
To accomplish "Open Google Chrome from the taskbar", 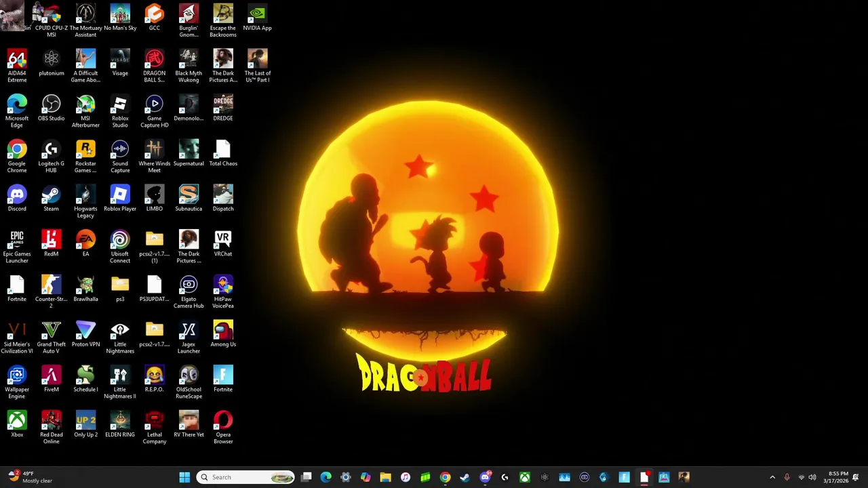I will point(445,477).
